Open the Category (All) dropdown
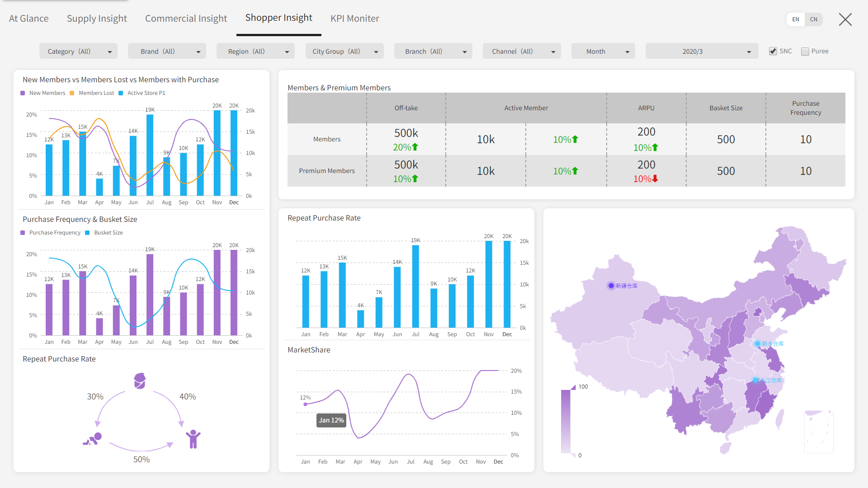Image resolution: width=868 pixels, height=488 pixels. click(78, 52)
